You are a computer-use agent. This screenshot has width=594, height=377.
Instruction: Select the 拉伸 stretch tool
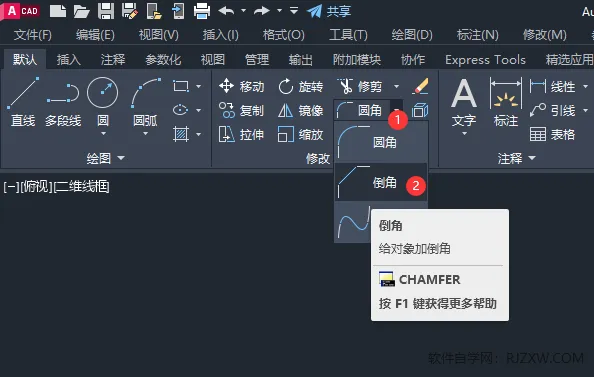tap(242, 134)
